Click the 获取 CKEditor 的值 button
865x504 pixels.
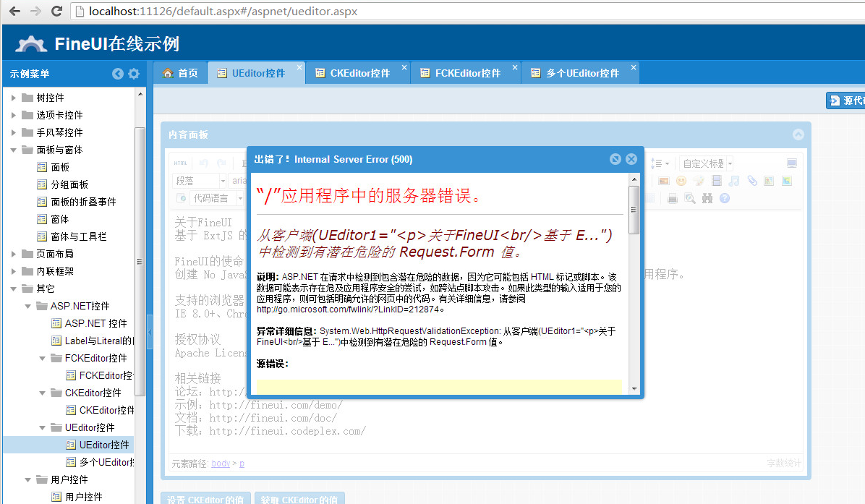coord(300,498)
